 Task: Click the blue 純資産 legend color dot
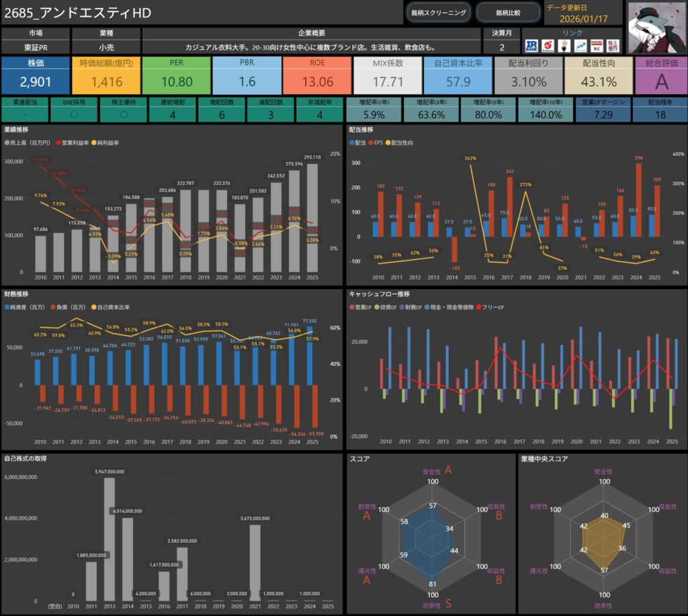tap(7, 307)
